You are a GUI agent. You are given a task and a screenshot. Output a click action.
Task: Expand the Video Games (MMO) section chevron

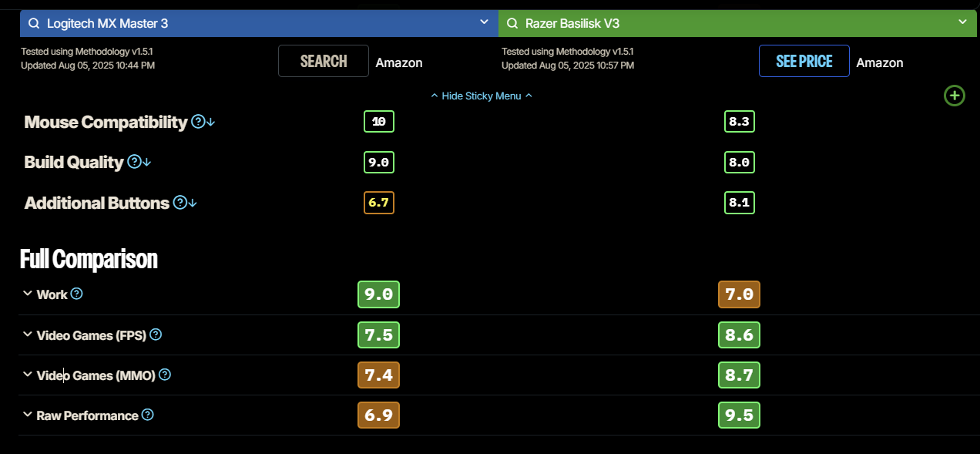pyautogui.click(x=28, y=375)
